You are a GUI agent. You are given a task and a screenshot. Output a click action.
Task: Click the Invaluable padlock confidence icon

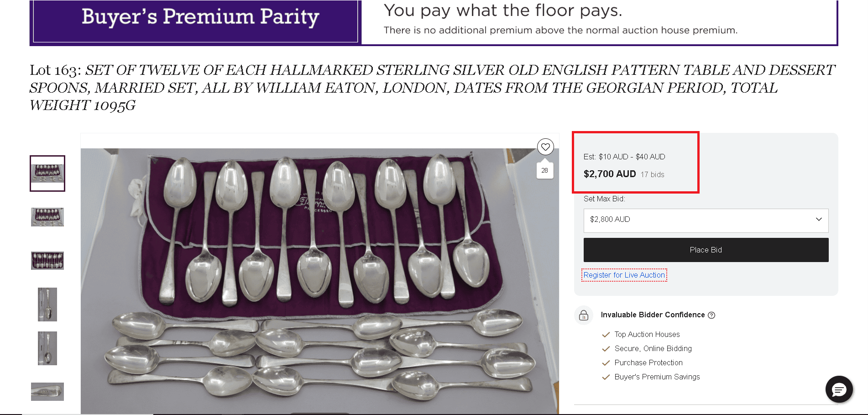pyautogui.click(x=583, y=315)
